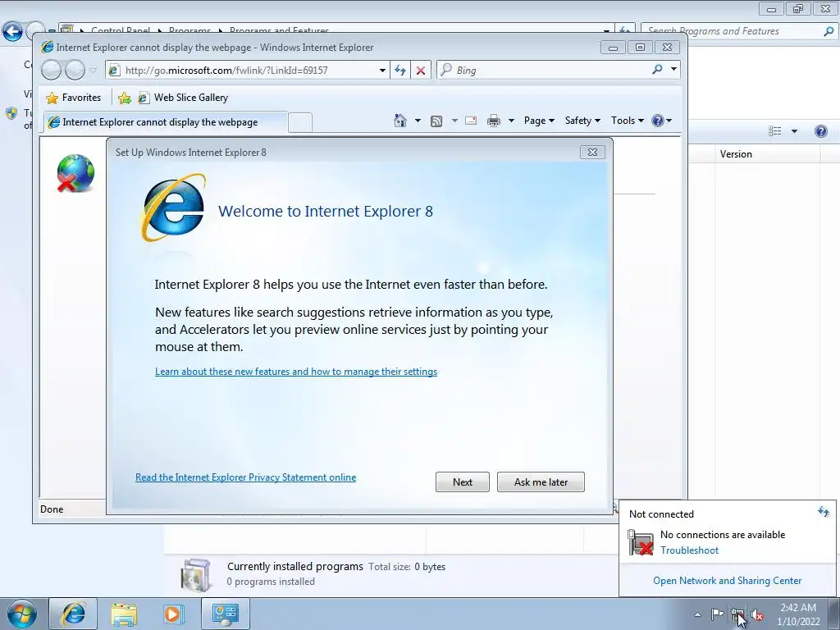This screenshot has height=630, width=840.
Task: Click the Back button in Control Panel window
Action: coord(13,32)
